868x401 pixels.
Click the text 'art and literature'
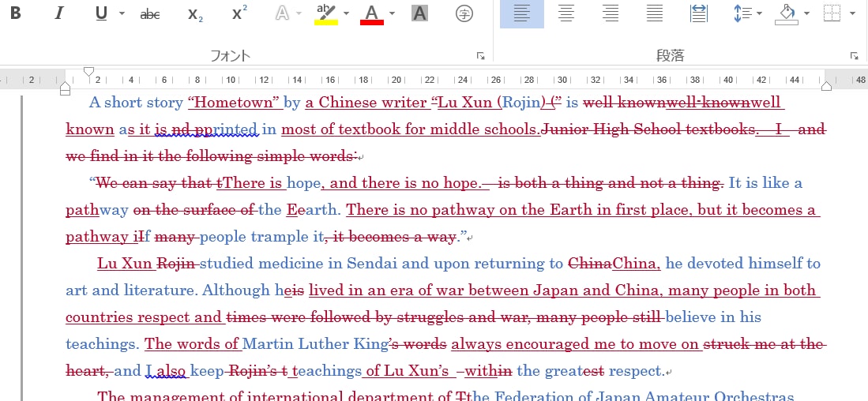coord(130,290)
